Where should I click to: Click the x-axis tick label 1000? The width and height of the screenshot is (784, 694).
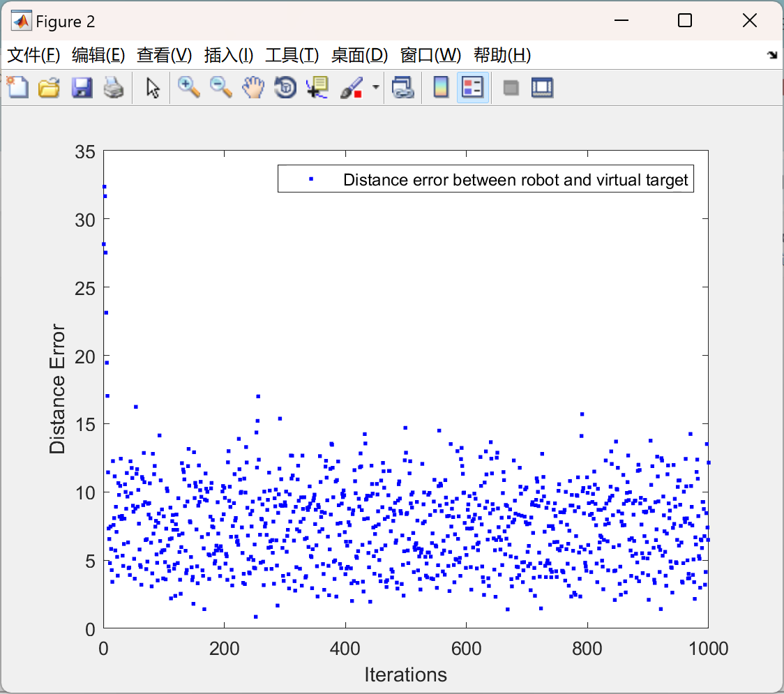[708, 649]
